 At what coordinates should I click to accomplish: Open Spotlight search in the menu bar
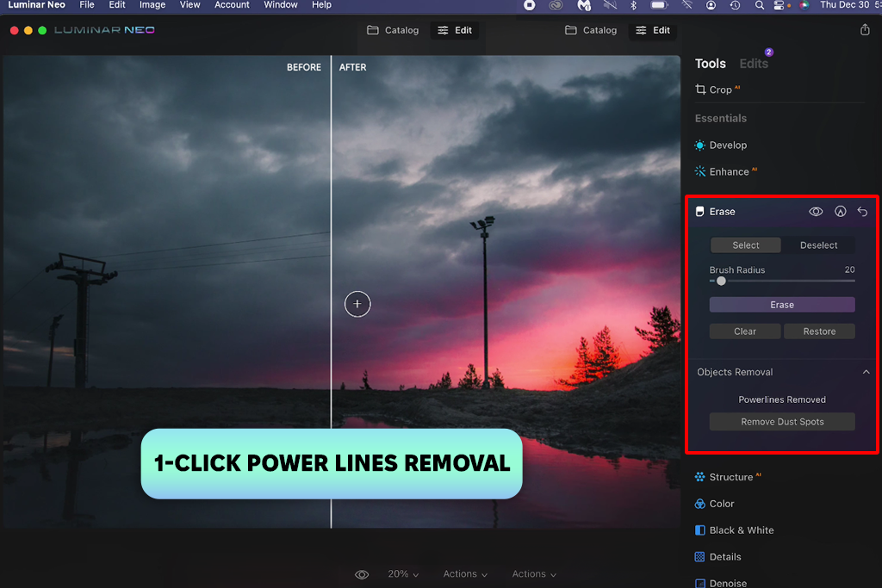coord(760,5)
